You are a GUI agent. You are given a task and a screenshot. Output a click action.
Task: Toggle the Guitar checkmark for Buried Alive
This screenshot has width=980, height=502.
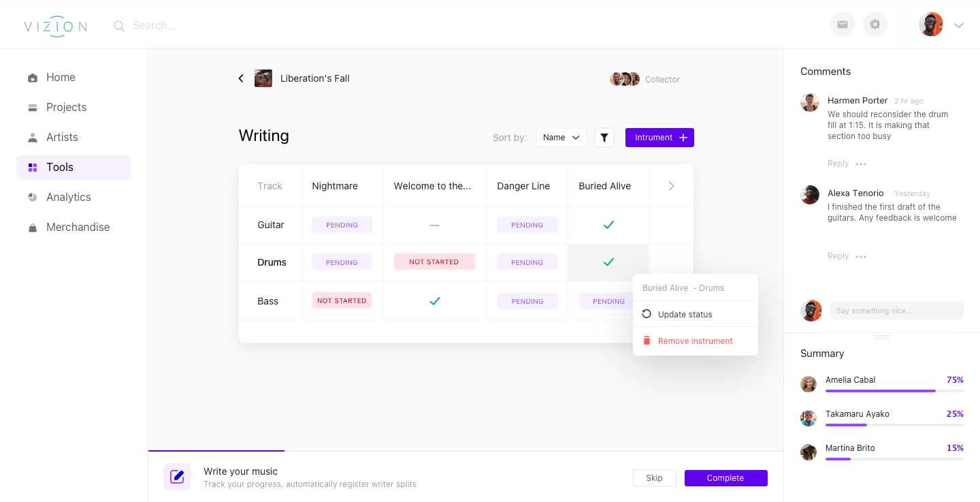click(608, 225)
